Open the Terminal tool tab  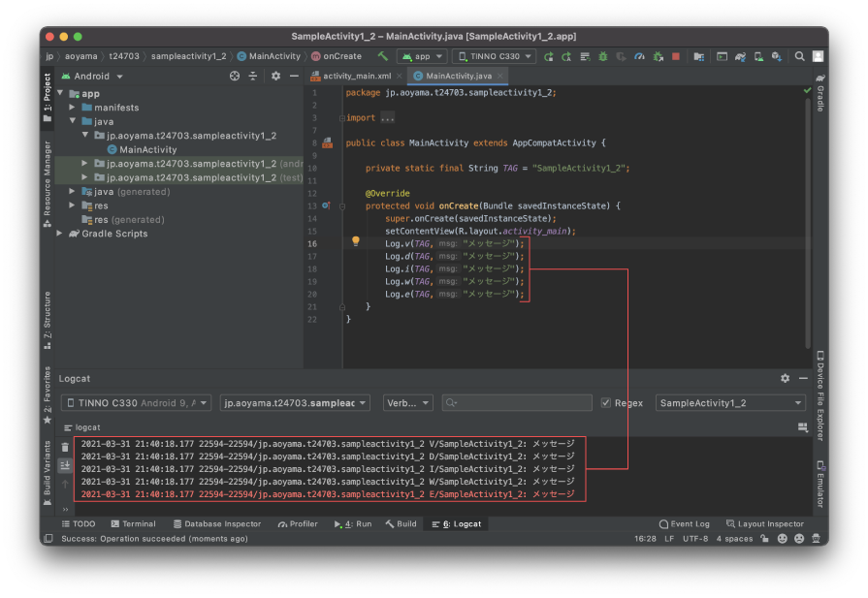click(133, 524)
